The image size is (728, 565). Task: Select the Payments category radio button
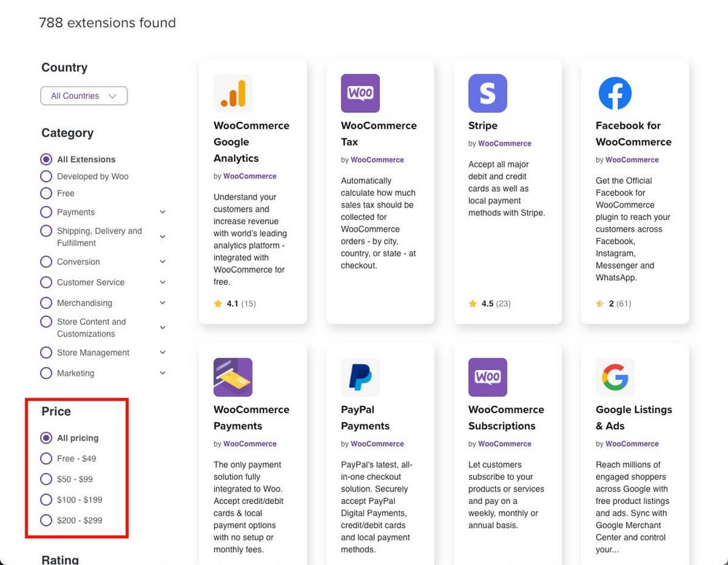coord(46,212)
